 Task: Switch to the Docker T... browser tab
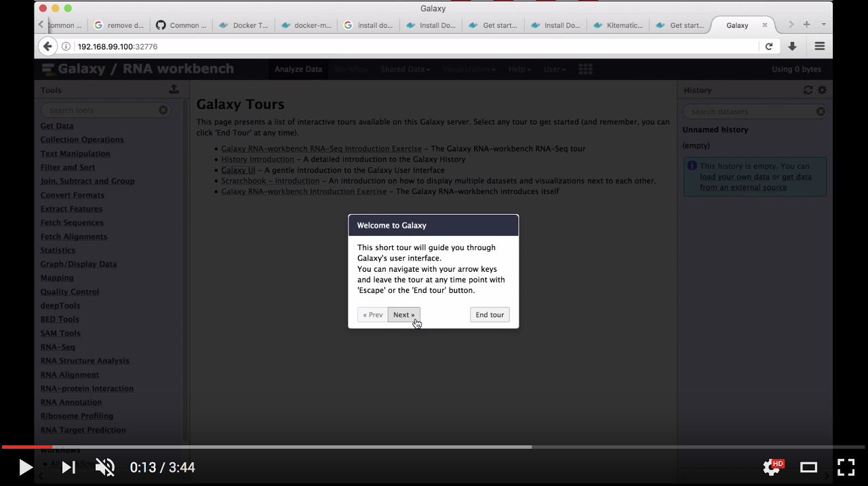243,25
